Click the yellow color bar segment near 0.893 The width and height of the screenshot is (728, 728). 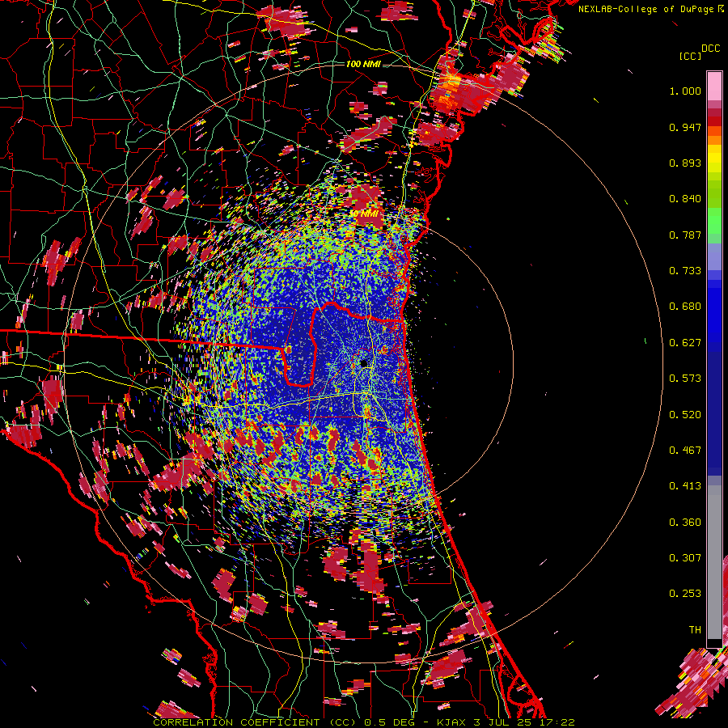(714, 159)
